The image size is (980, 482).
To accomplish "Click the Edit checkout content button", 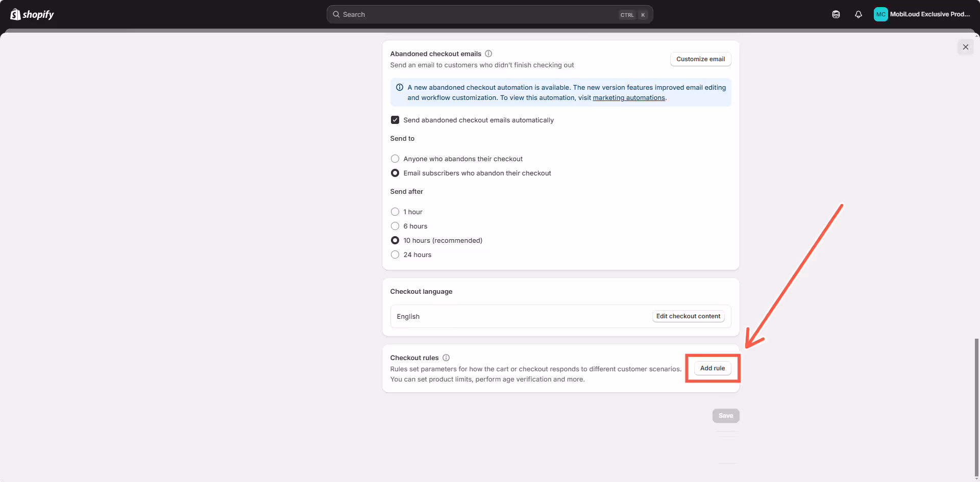I will (x=688, y=316).
